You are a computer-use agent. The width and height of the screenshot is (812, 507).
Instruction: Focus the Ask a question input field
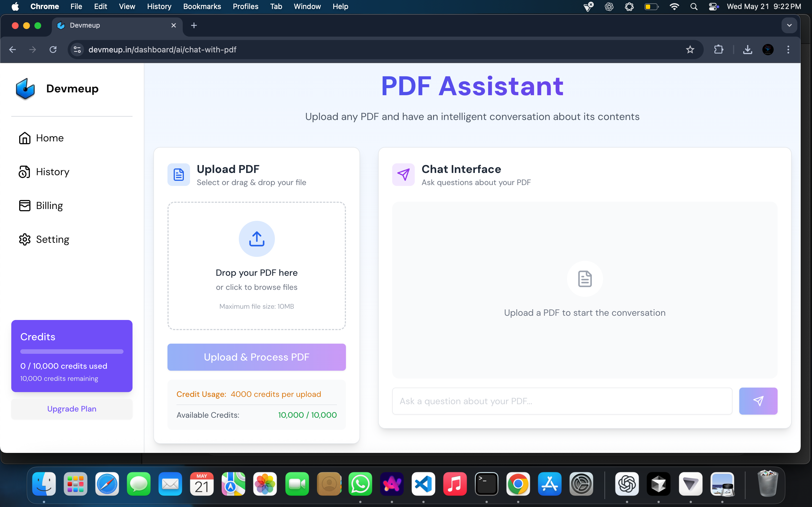pos(562,401)
